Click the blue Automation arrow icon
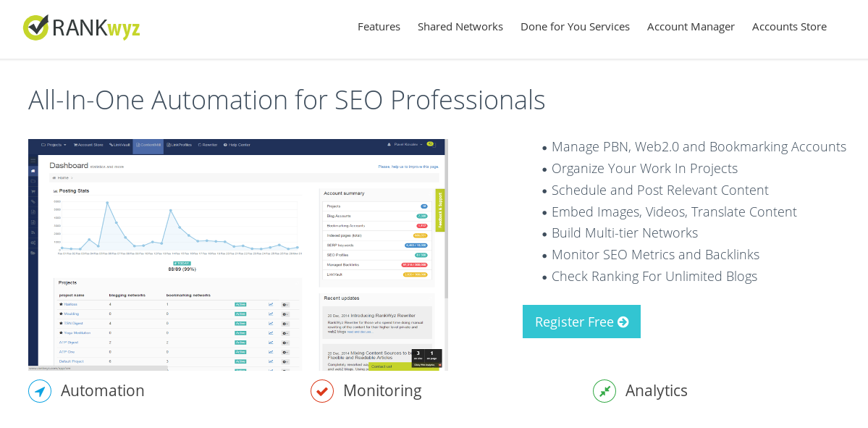This screenshot has width=868, height=428. (40, 391)
